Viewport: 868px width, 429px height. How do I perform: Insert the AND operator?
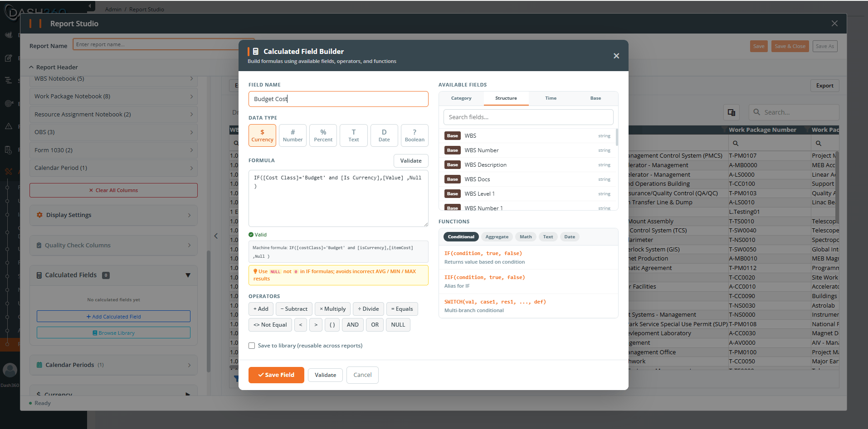tap(352, 325)
